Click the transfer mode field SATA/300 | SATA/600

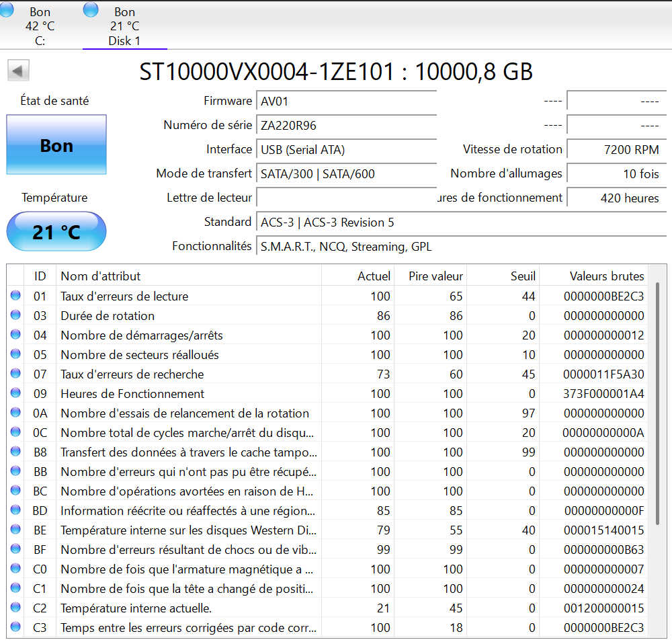[x=346, y=173]
